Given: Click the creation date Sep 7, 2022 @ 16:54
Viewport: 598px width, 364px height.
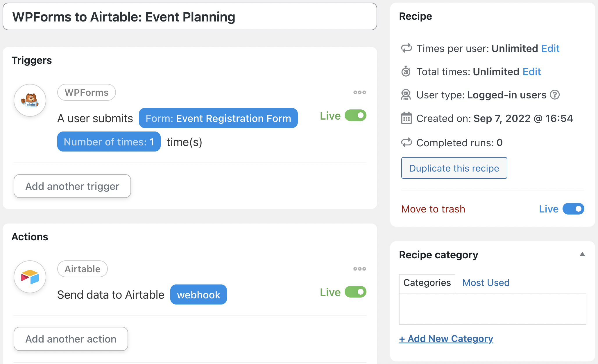Looking at the screenshot, I should pos(523,118).
